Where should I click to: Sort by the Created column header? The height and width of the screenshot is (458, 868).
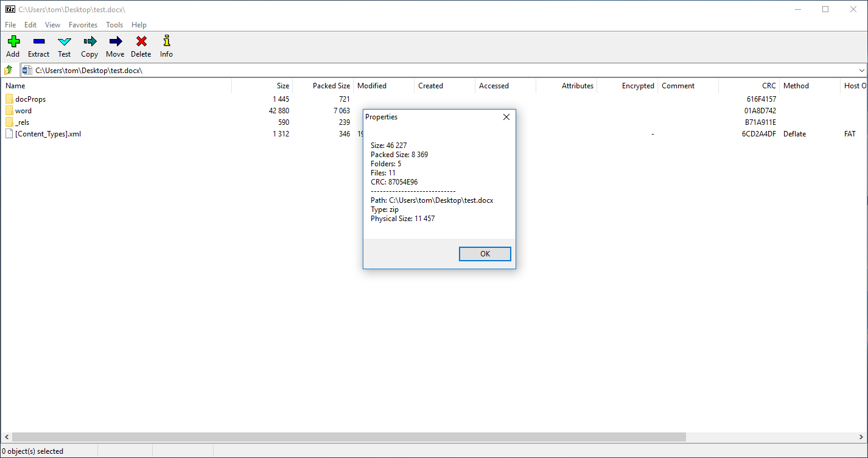coord(444,86)
